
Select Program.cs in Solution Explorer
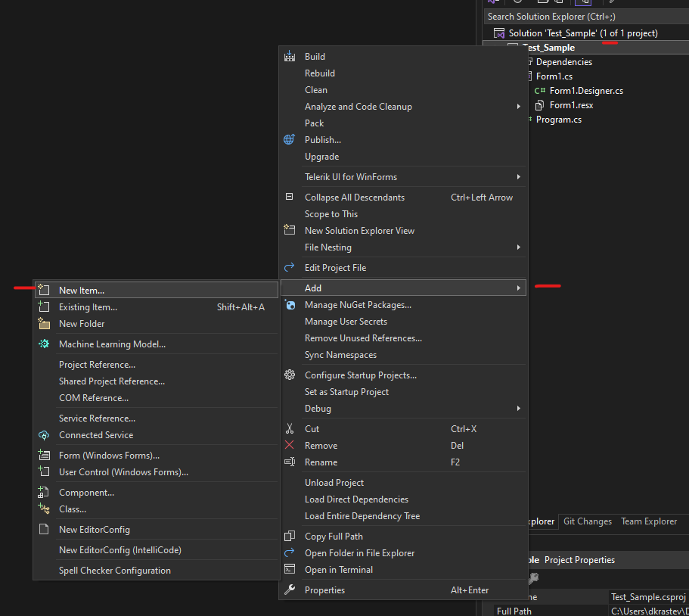point(557,119)
